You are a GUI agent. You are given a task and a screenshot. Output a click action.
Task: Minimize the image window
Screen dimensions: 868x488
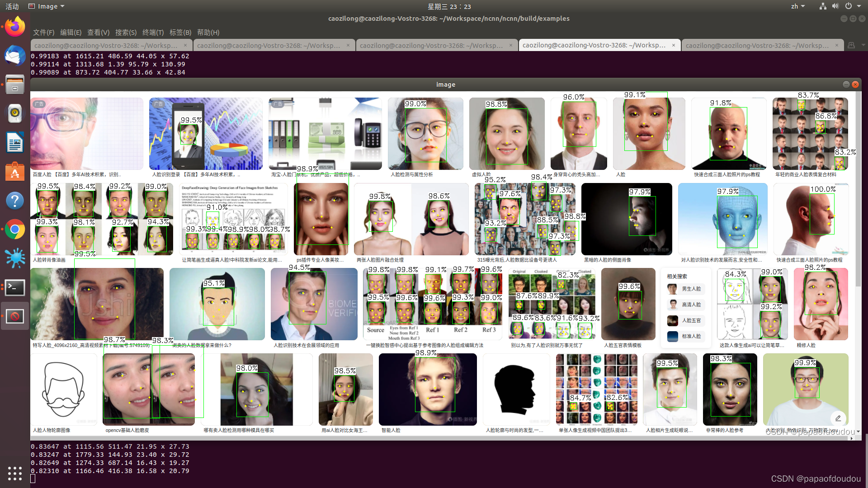(x=846, y=84)
